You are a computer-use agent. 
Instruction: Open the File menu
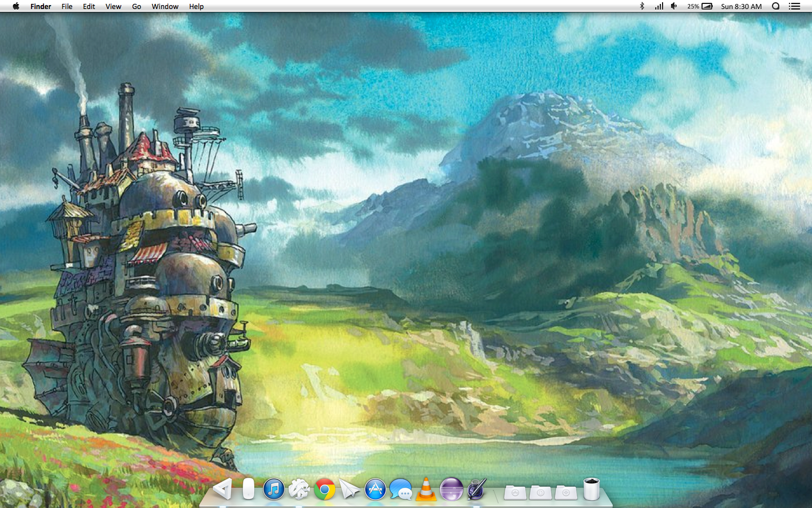67,6
